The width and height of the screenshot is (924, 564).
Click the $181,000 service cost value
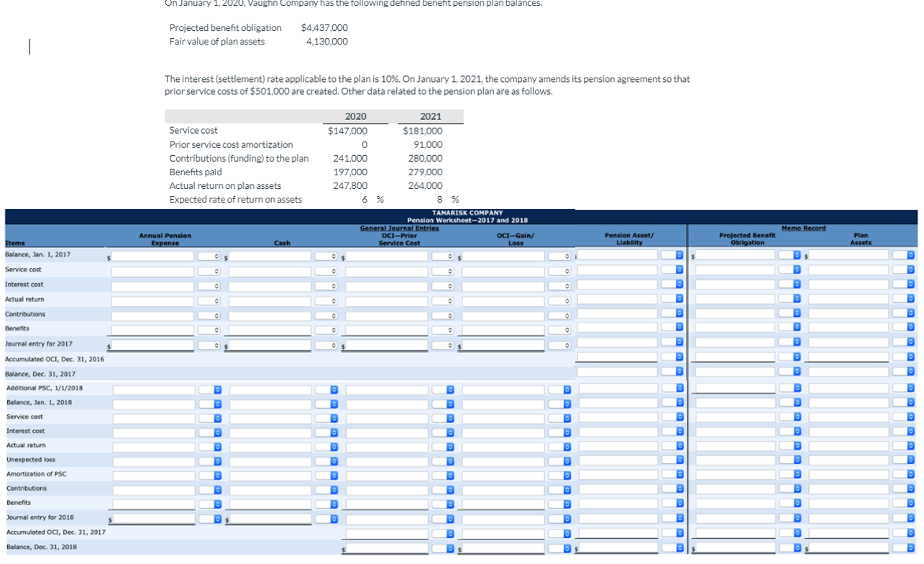pos(423,131)
